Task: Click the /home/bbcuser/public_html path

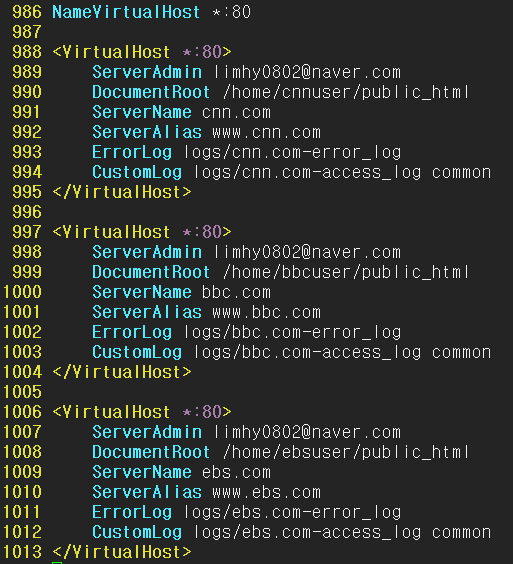Action: tap(346, 272)
